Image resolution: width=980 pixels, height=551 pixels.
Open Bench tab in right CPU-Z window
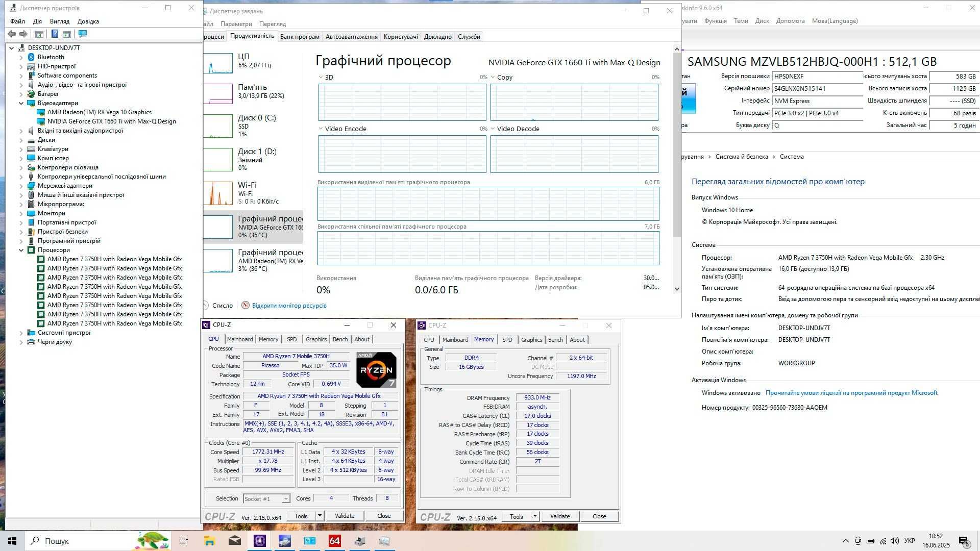tap(555, 340)
